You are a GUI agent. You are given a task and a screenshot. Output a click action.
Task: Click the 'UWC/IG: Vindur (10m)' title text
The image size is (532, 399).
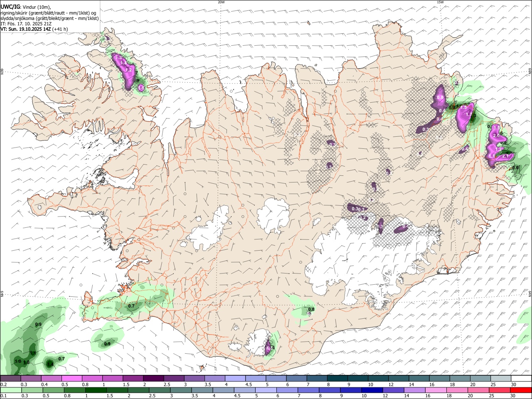(x=26, y=7)
